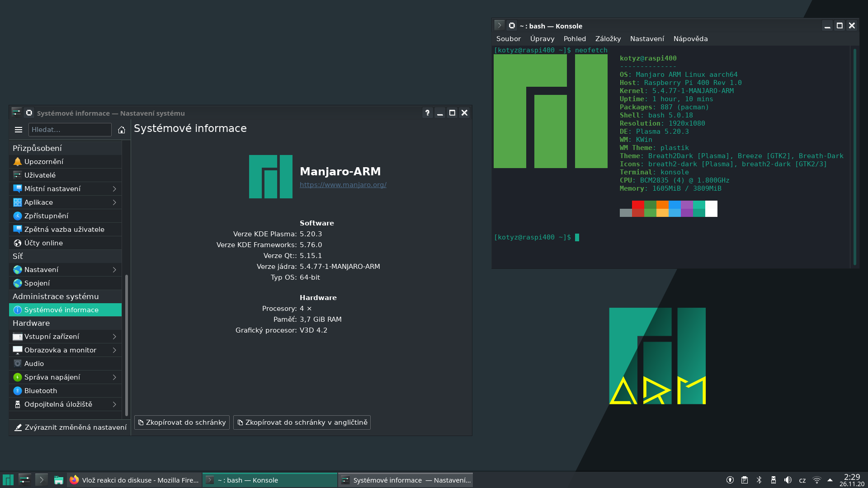Open Dolphin file manager from taskbar

[x=58, y=480]
